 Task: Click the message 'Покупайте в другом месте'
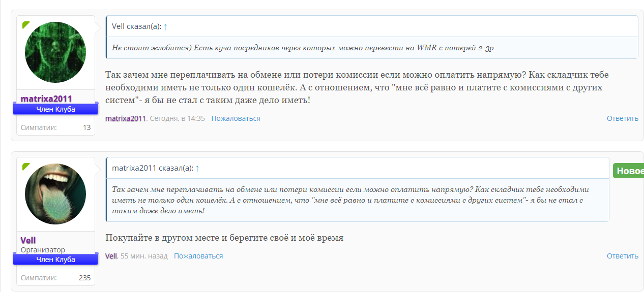tap(224, 238)
